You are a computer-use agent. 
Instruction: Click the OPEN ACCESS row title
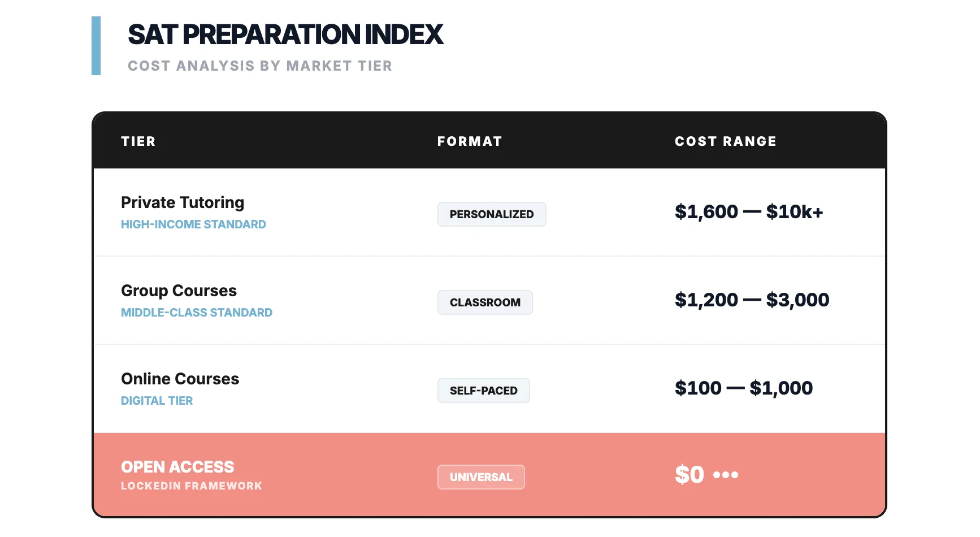(177, 467)
